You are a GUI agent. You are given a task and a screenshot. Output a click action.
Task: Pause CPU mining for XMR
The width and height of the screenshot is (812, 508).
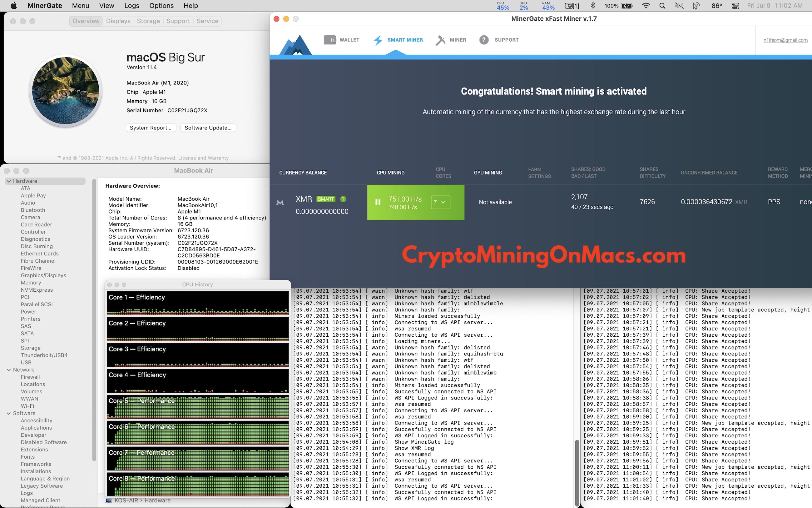378,202
